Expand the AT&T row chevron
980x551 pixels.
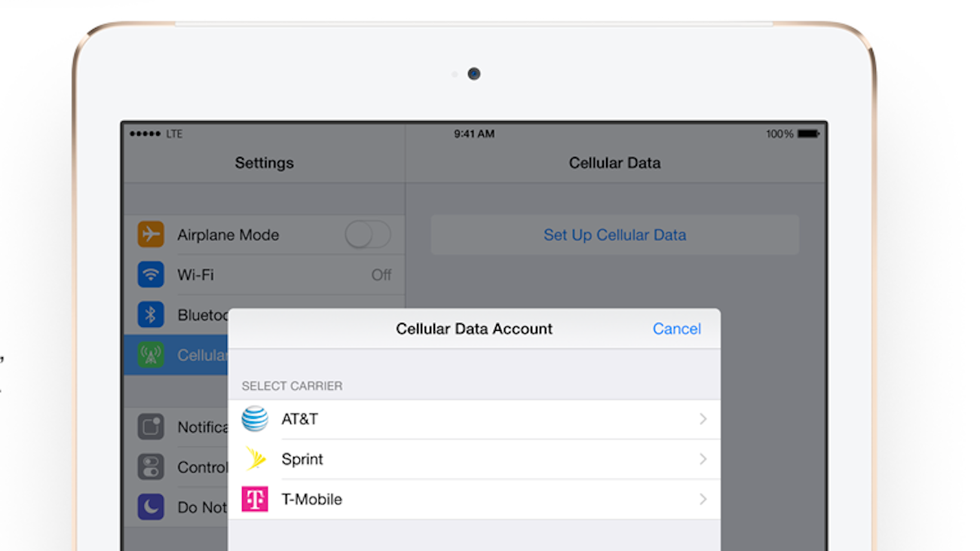tap(703, 419)
